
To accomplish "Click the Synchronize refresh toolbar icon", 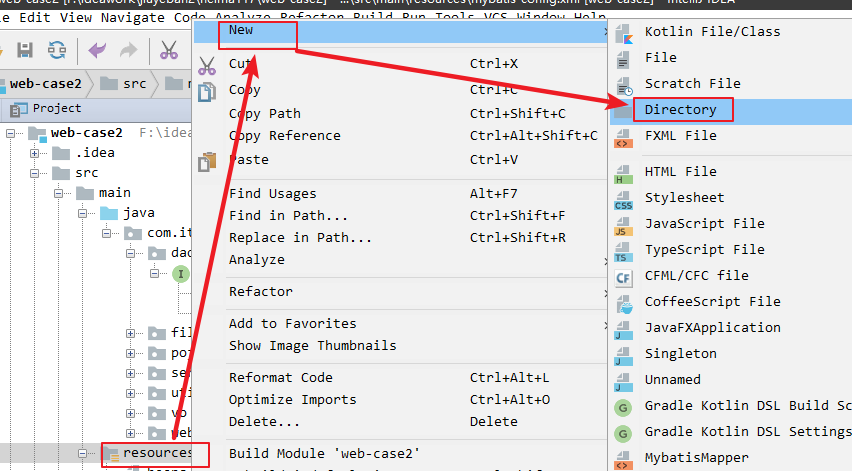I will coord(57,50).
